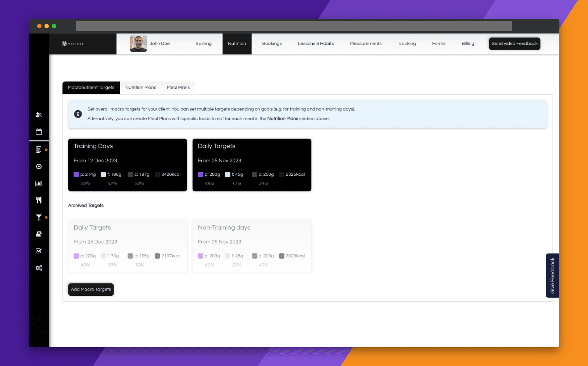
Task: Open the Forms tab
Action: [439, 44]
